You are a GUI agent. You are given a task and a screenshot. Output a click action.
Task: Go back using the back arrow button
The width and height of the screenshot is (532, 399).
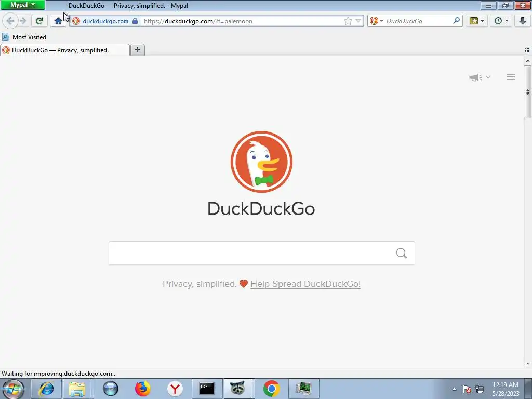[x=10, y=21]
